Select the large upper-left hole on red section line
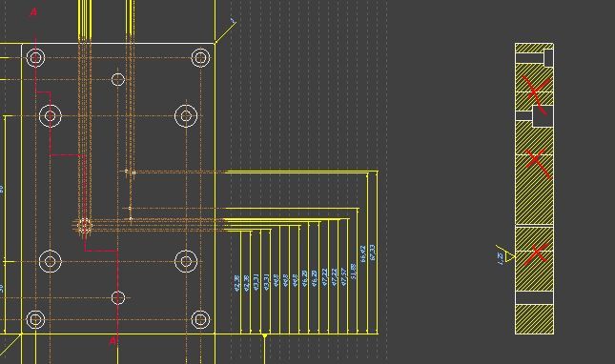The width and height of the screenshot is (615, 364). [51, 115]
